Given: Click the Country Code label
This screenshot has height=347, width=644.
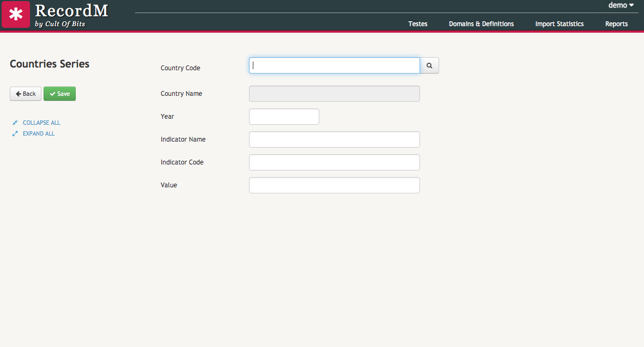Looking at the screenshot, I should (x=180, y=68).
